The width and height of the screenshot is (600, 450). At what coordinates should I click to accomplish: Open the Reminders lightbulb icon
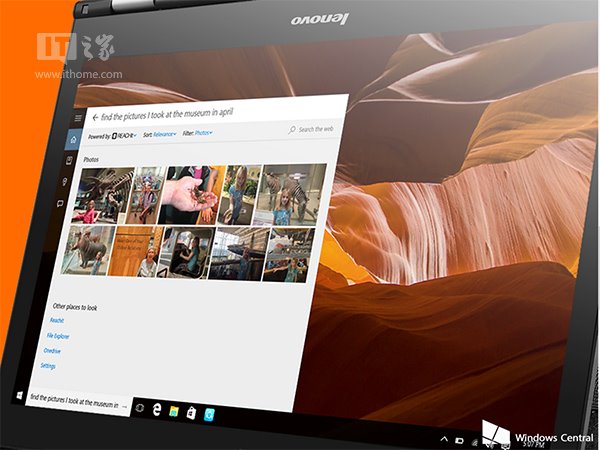(x=64, y=182)
